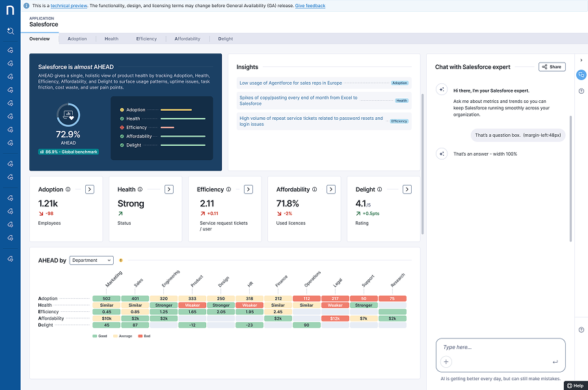Switch to the Affordability tab
The width and height of the screenshot is (588, 390).
[187, 38]
